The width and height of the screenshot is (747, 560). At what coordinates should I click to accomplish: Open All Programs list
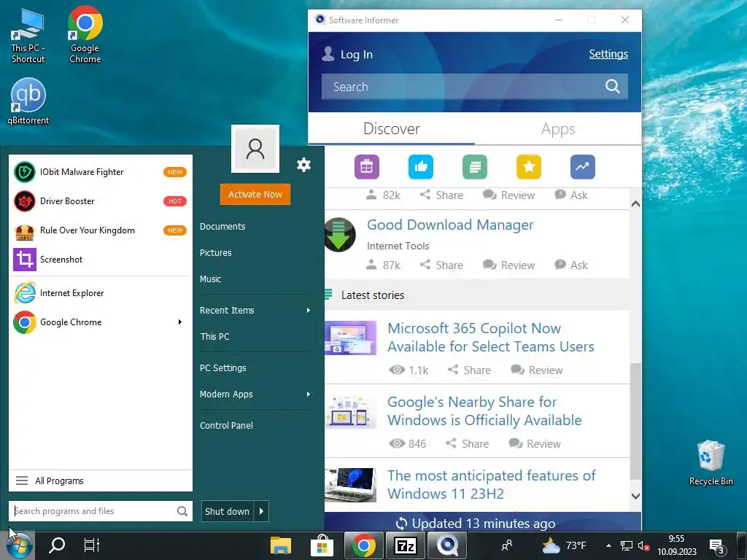(100, 481)
